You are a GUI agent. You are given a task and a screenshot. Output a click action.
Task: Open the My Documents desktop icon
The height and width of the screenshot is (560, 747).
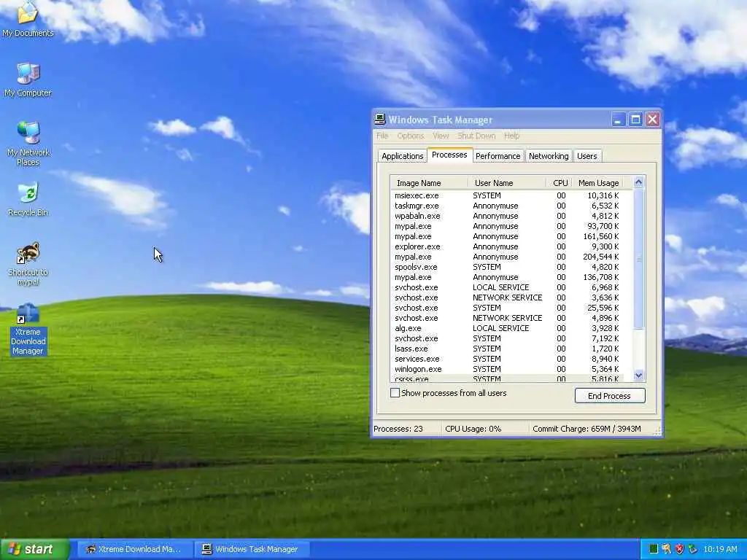pyautogui.click(x=28, y=19)
